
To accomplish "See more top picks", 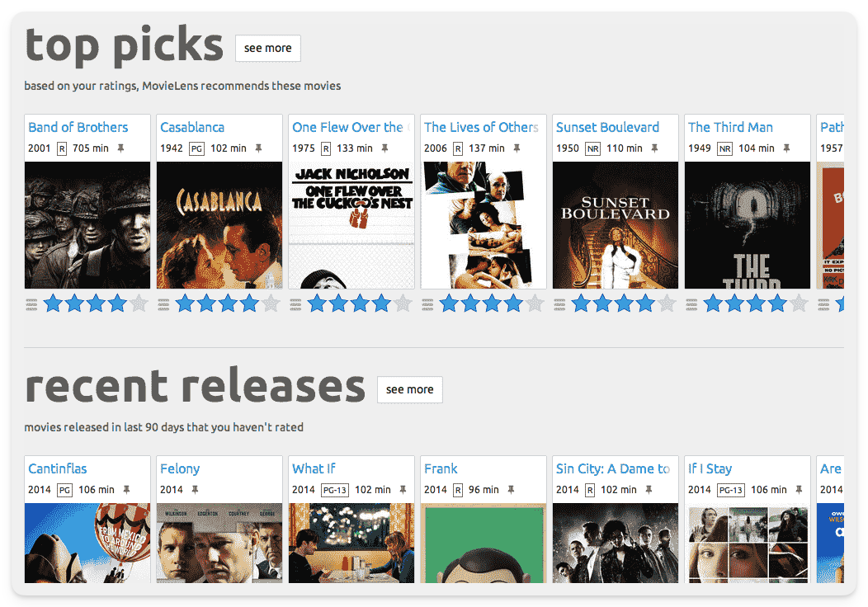I will (268, 49).
